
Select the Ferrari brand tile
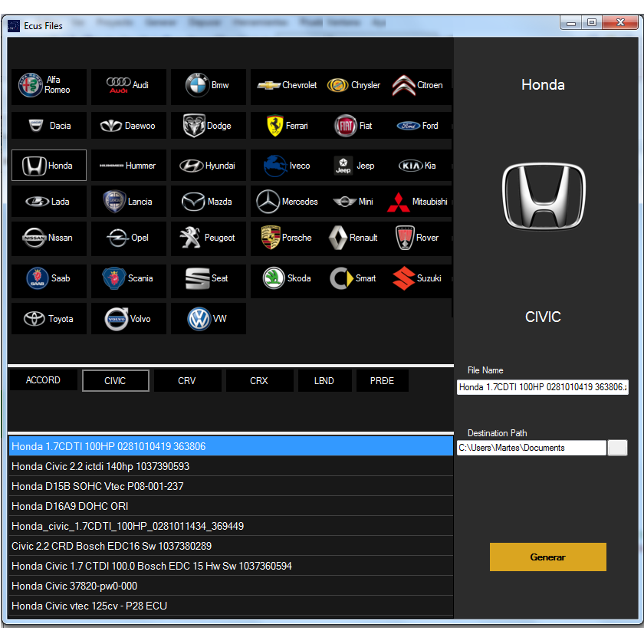(286, 125)
